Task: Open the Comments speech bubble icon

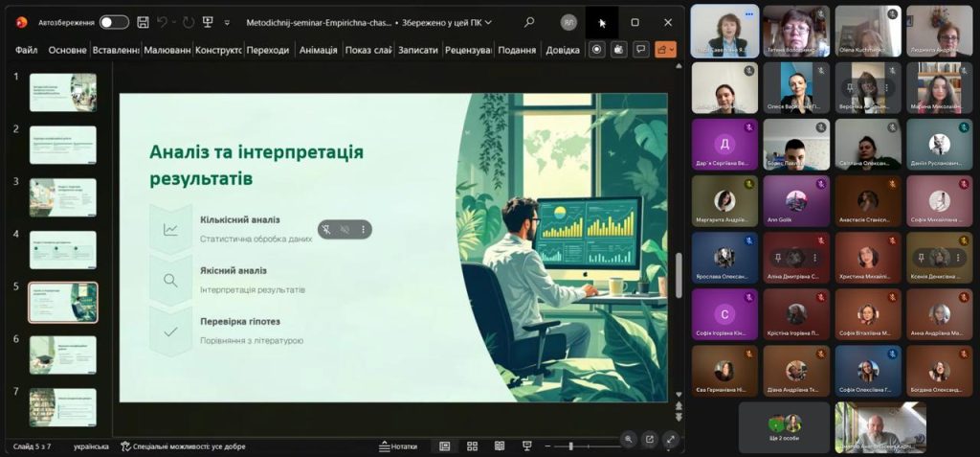Action: point(641,50)
